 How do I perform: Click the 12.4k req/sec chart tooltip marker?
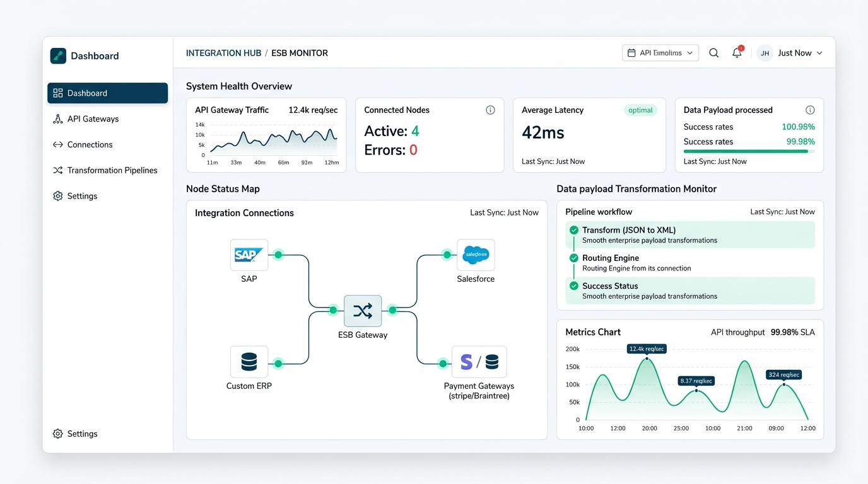click(647, 349)
